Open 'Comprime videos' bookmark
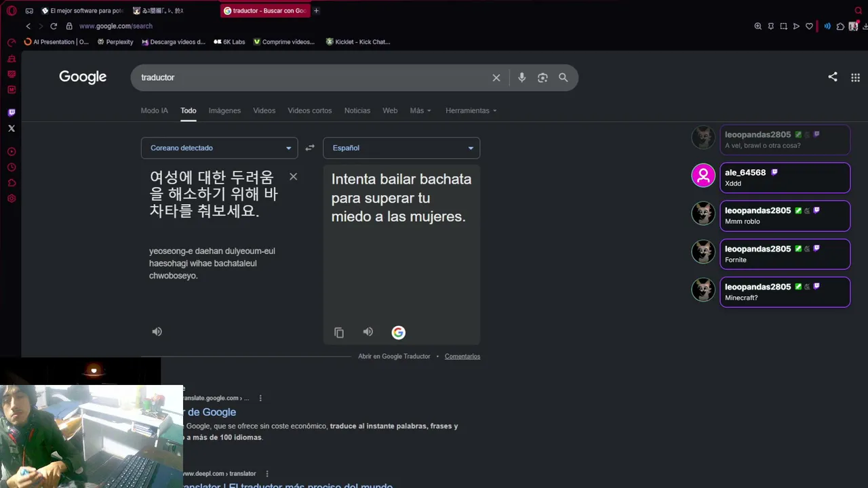This screenshot has width=868, height=488. click(x=284, y=42)
